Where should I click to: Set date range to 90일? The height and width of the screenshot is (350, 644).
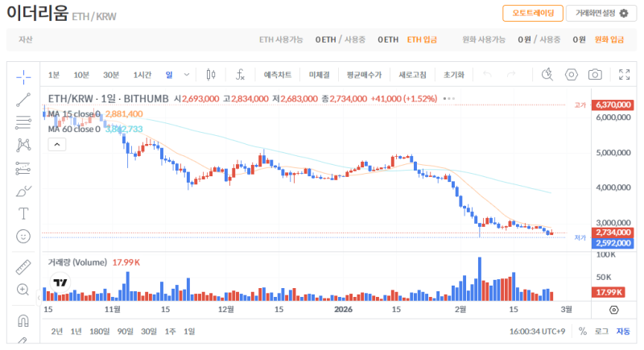[x=126, y=331]
